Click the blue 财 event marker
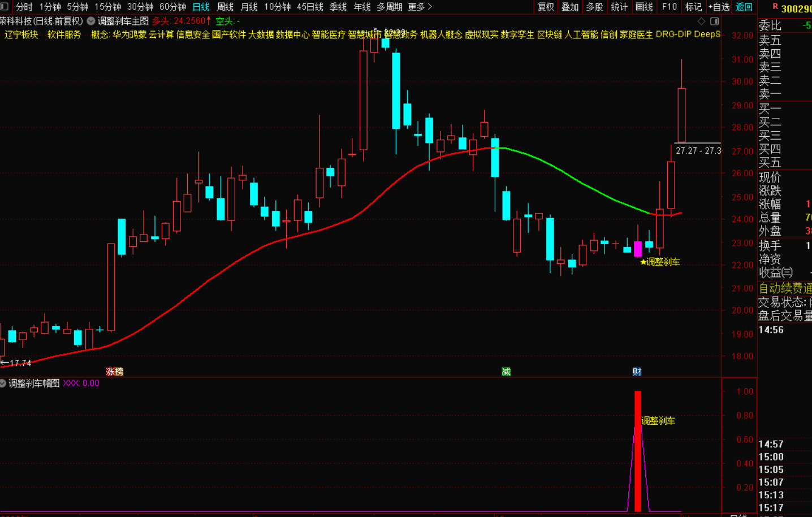 click(637, 371)
